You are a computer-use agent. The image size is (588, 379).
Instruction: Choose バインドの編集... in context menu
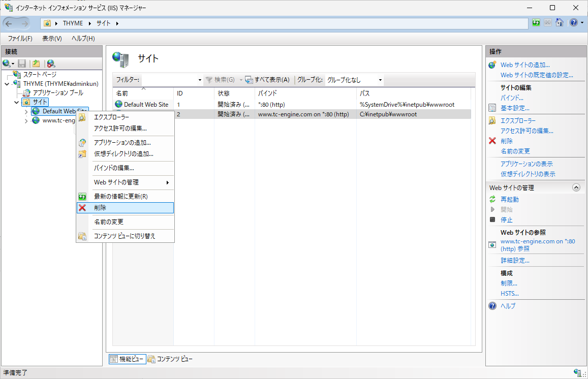pos(125,168)
